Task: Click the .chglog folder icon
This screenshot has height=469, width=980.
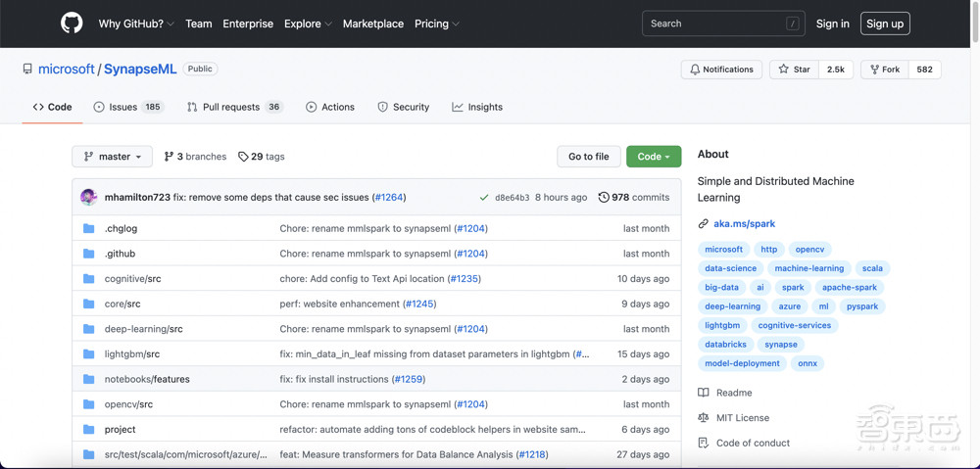Action: (x=88, y=228)
